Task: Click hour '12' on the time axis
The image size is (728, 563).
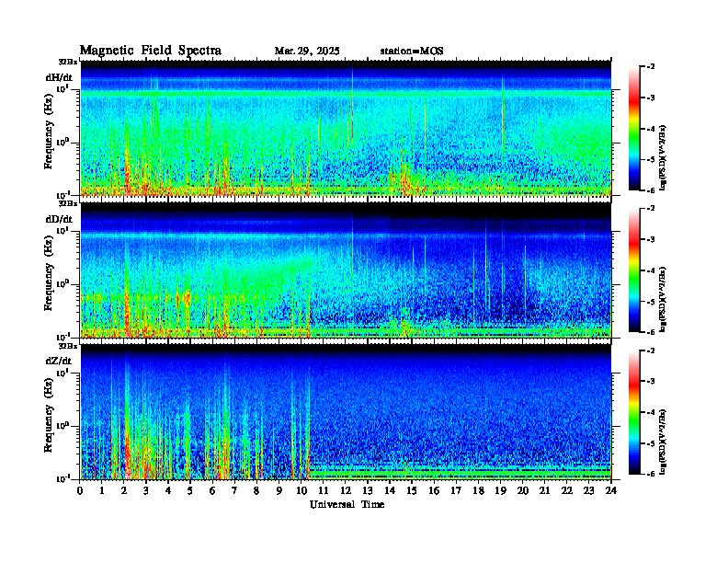Action: click(346, 490)
